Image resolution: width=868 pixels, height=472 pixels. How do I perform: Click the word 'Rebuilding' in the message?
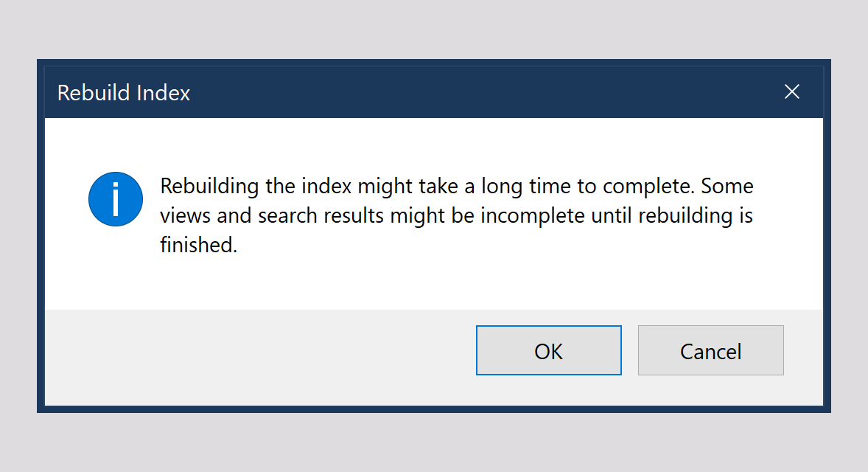coord(206,186)
